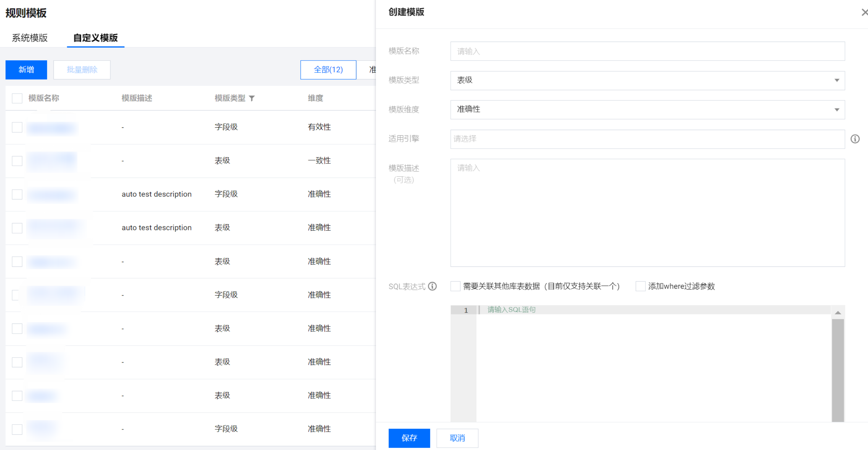Select 自定义模版 tab

(95, 38)
